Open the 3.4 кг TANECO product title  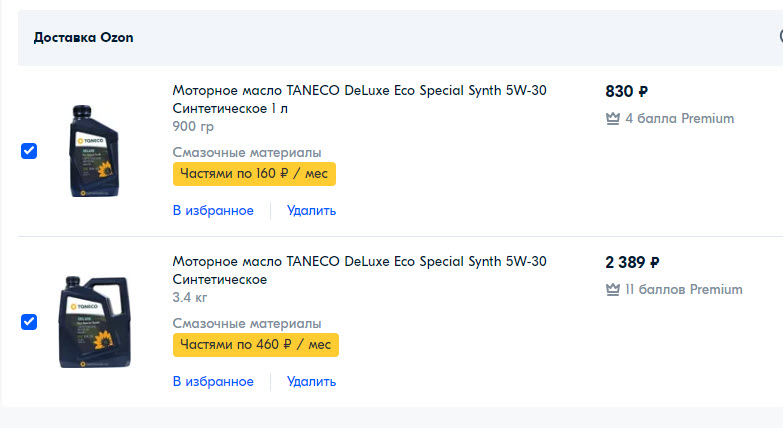coord(360,270)
